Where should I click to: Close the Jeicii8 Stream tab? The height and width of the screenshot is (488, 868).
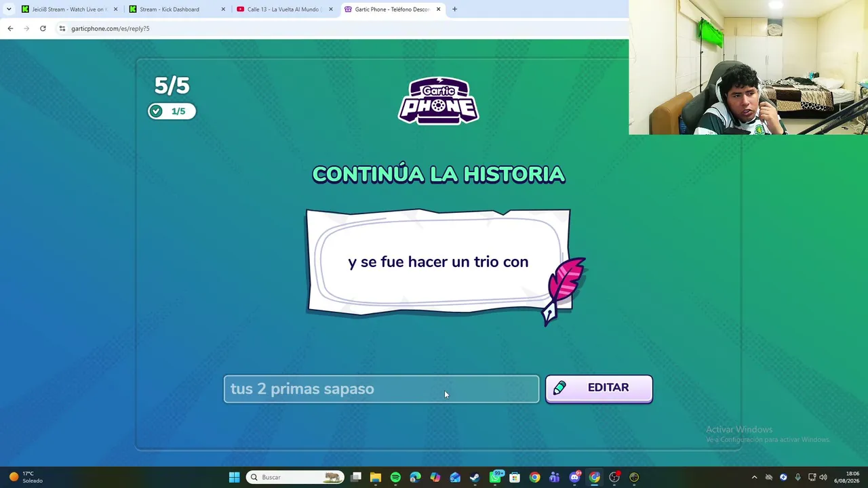coord(115,9)
